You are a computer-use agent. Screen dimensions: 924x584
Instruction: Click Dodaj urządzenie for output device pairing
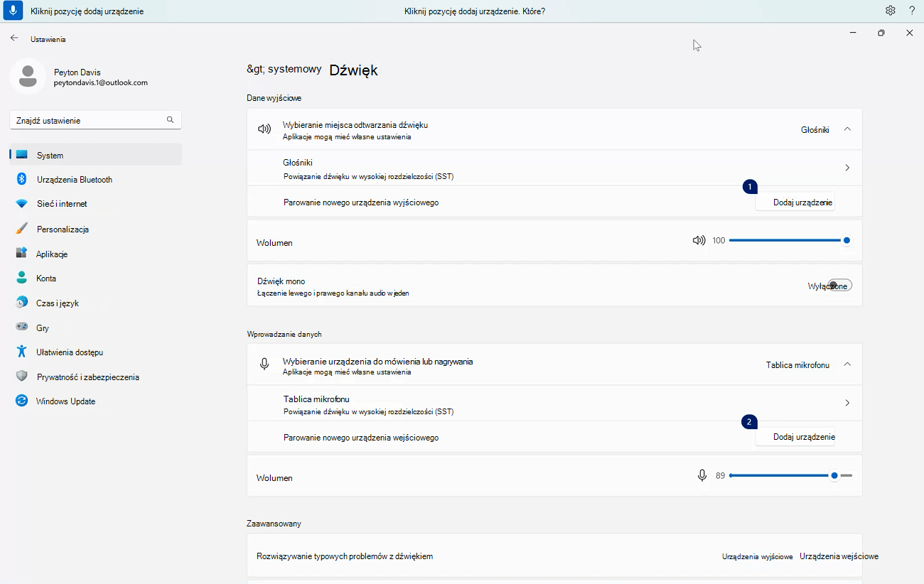tap(795, 202)
